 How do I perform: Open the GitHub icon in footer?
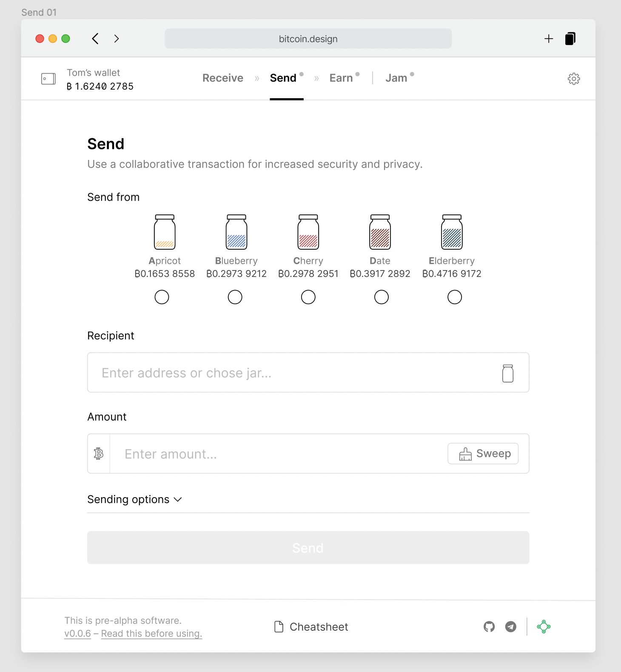(489, 626)
